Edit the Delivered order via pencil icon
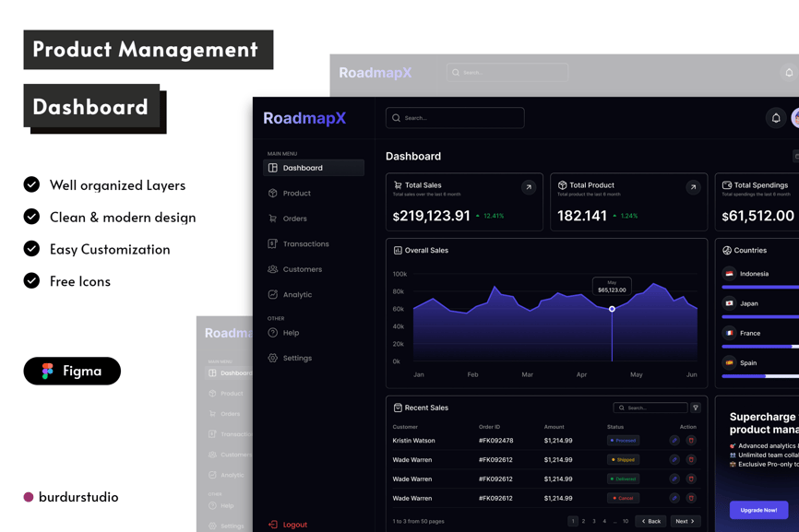799x532 pixels. [674, 479]
